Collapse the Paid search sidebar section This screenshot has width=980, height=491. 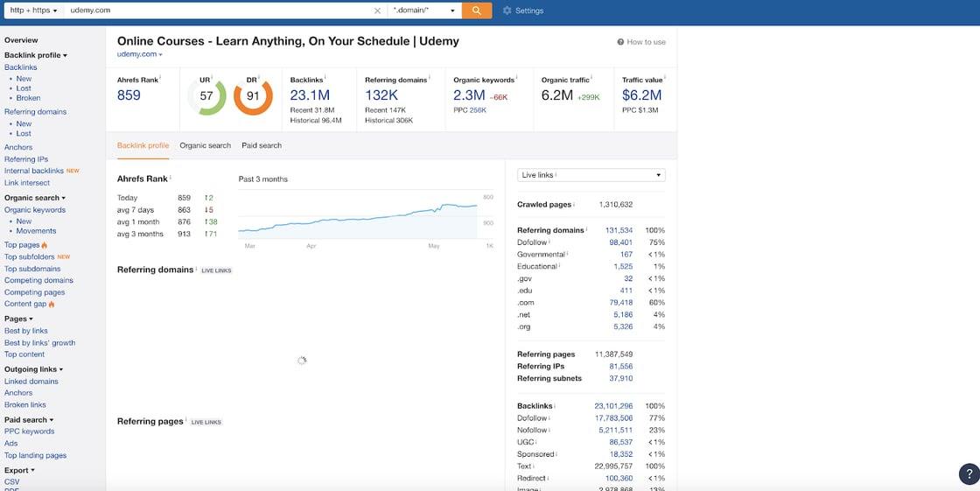pos(29,420)
